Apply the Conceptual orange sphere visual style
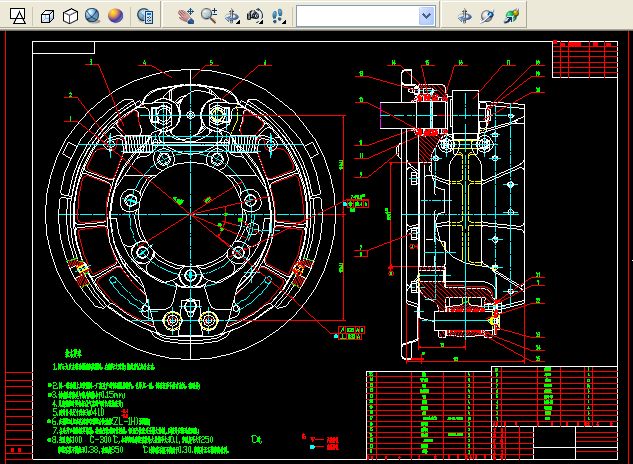 115,16
